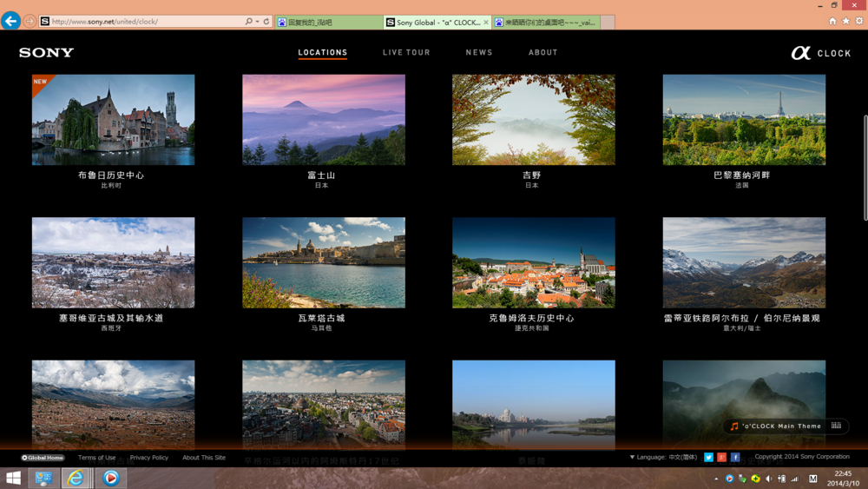
Task: Open Favorites star icon
Action: (845, 21)
